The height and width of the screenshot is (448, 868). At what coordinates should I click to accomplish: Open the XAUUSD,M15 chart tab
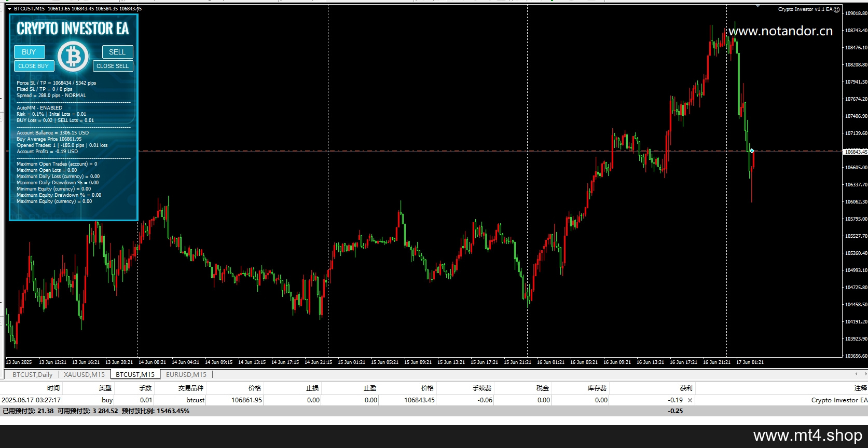(x=84, y=374)
